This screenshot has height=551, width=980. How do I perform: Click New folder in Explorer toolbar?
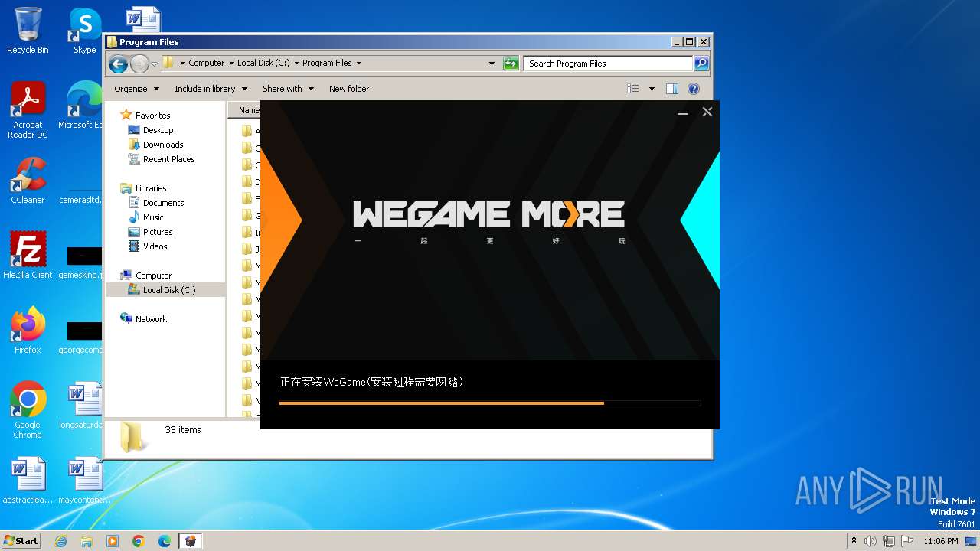coord(349,89)
